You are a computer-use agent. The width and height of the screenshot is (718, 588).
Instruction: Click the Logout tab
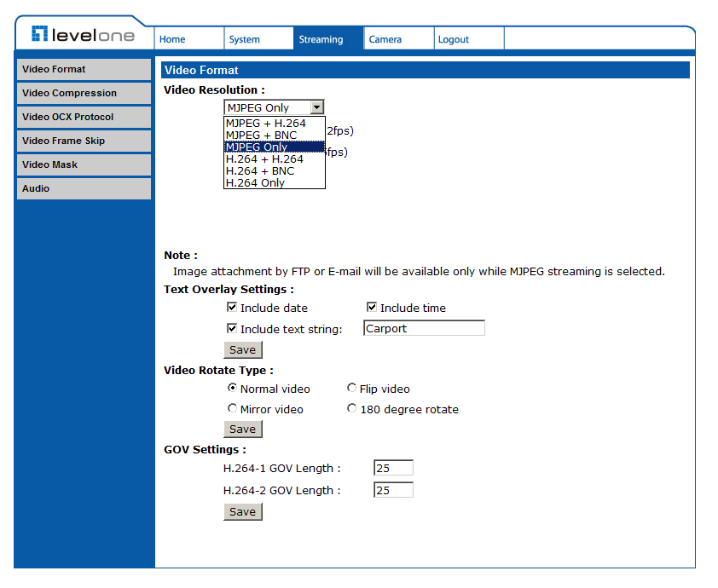pos(469,39)
